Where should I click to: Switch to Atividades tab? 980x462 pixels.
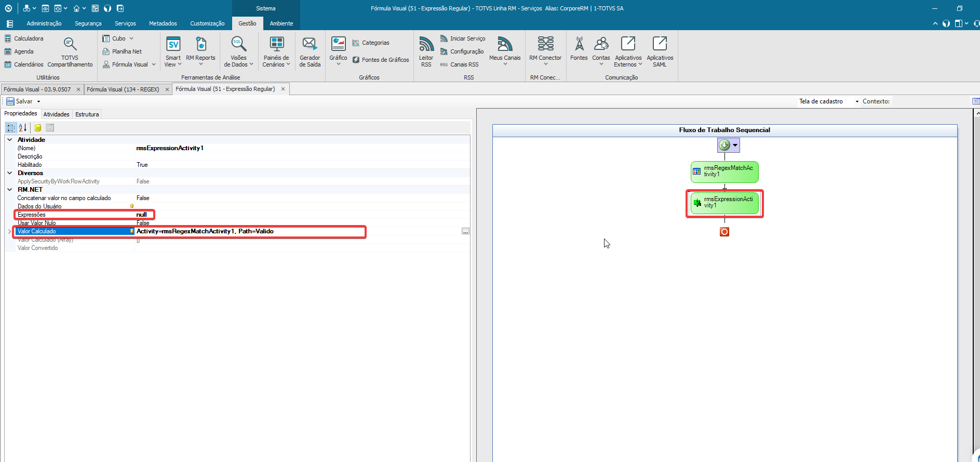[56, 114]
